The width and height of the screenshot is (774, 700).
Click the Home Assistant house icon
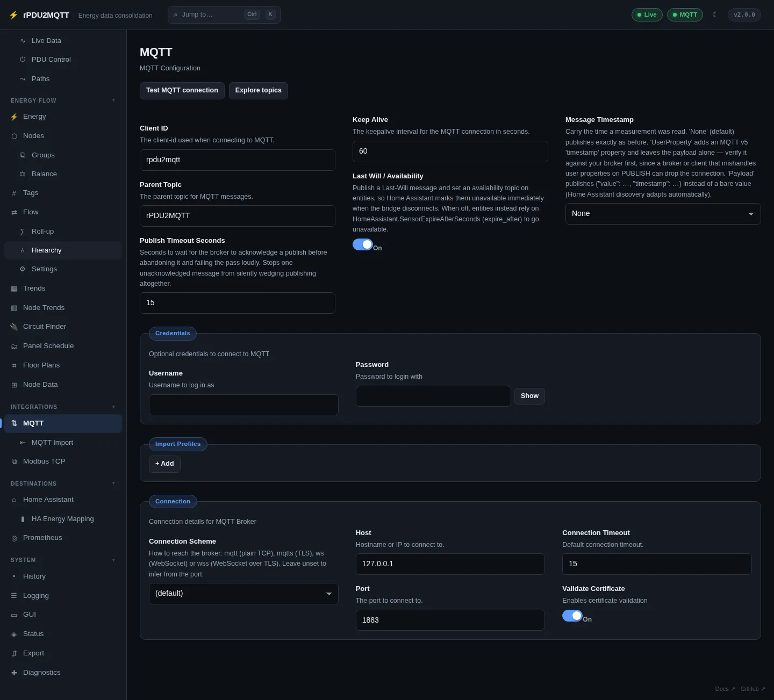point(14,500)
